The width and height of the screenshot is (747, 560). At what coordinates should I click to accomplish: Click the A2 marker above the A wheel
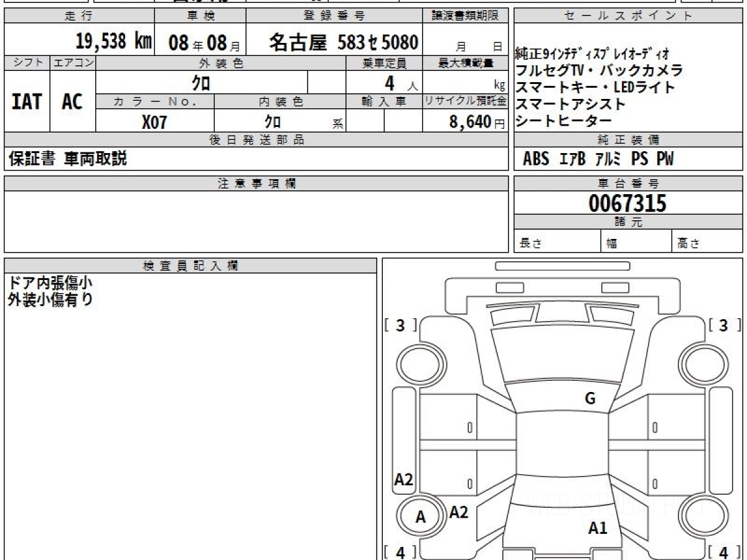tap(404, 479)
